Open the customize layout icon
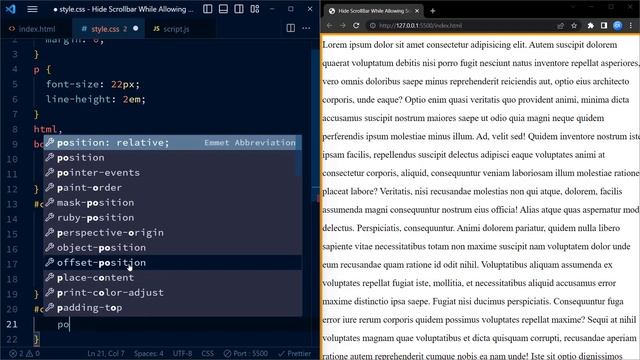This screenshot has width=640, height=360. pyautogui.click(x=255, y=9)
